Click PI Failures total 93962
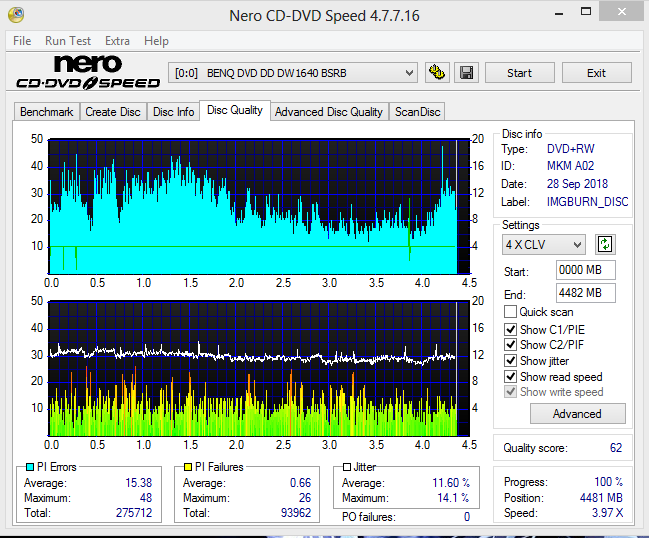The height and width of the screenshot is (538, 649). [296, 513]
